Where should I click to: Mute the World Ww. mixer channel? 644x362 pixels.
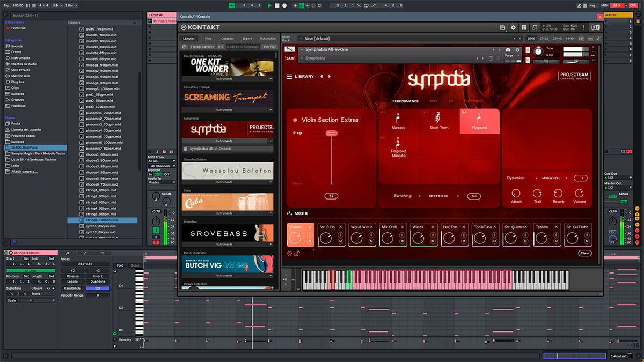tap(372, 242)
